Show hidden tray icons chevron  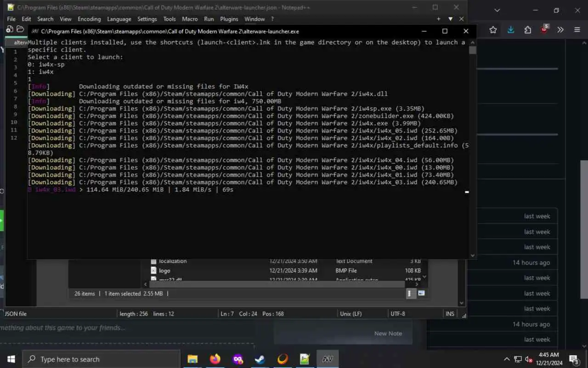[507, 359]
